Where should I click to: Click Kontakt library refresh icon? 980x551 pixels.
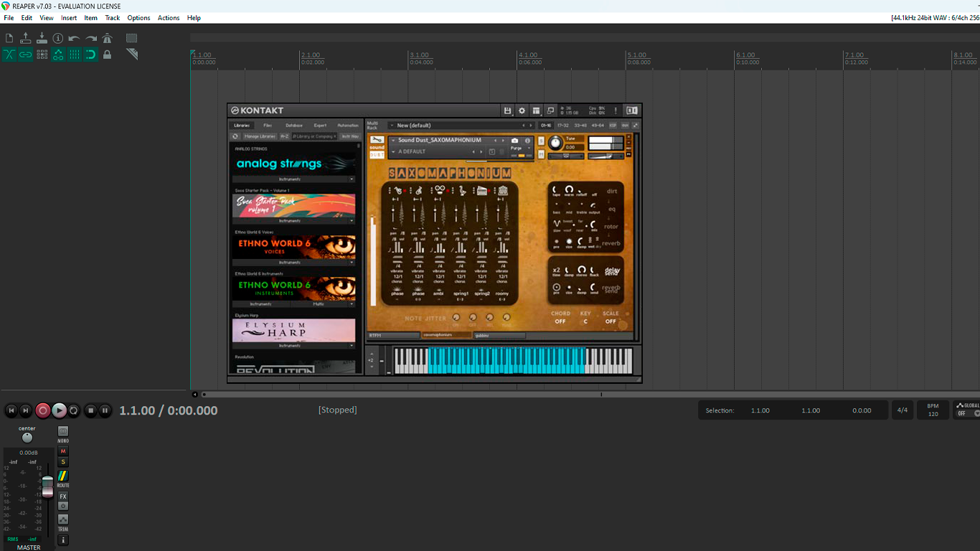point(235,136)
